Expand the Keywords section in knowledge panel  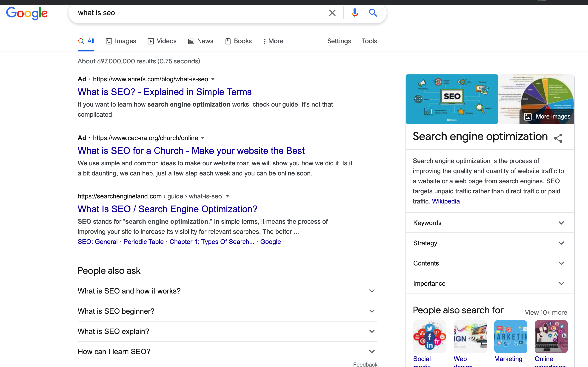561,223
